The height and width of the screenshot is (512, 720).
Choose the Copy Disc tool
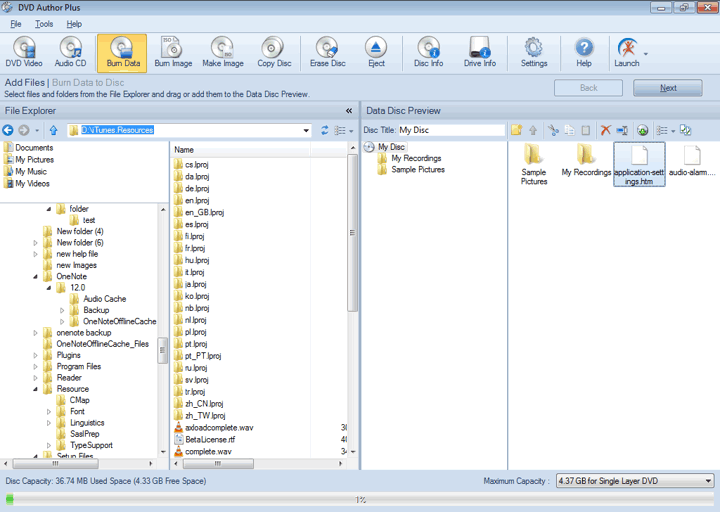[273, 53]
